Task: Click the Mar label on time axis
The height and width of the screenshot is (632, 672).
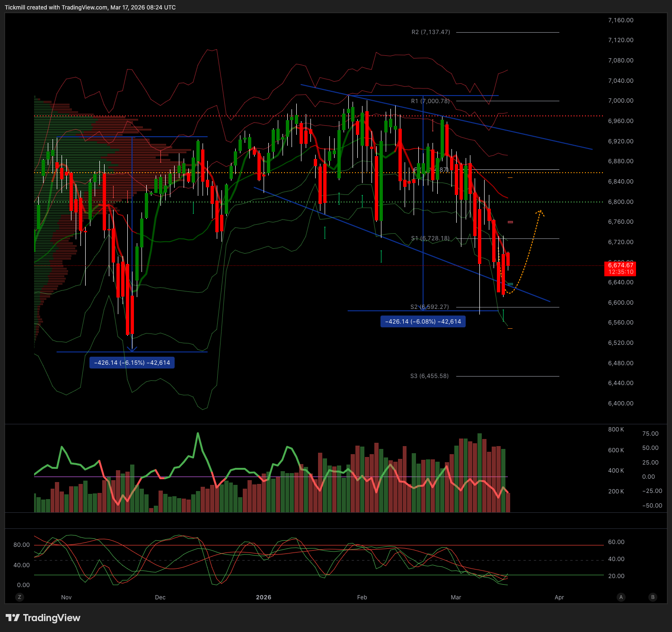Action: [456, 597]
